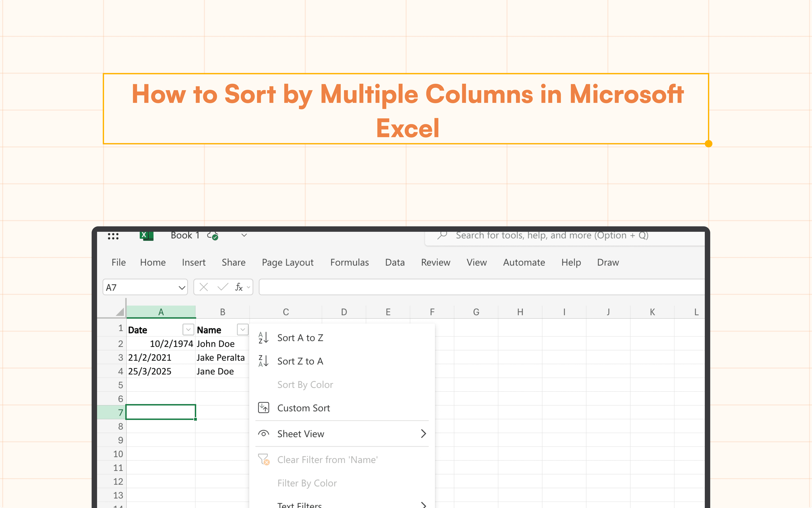Select cell containing 25/3/2025
812x508 pixels.
(x=161, y=371)
